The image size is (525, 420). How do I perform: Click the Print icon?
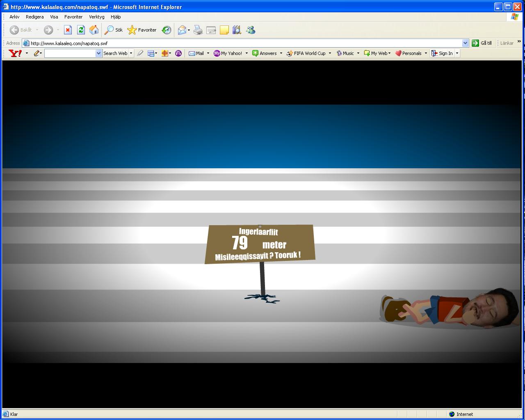198,30
